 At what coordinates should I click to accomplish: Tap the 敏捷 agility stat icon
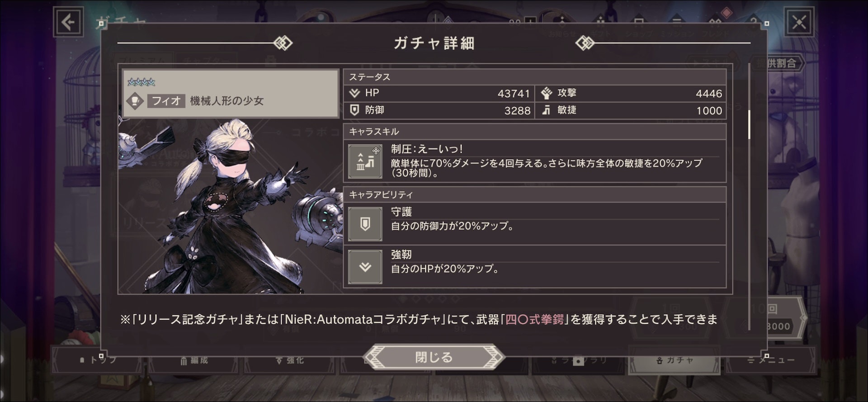point(546,110)
